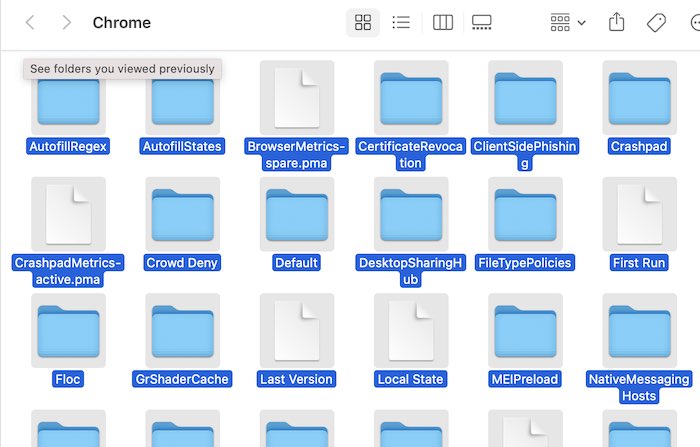Click the ClientSidePhishing name label

tap(525, 155)
